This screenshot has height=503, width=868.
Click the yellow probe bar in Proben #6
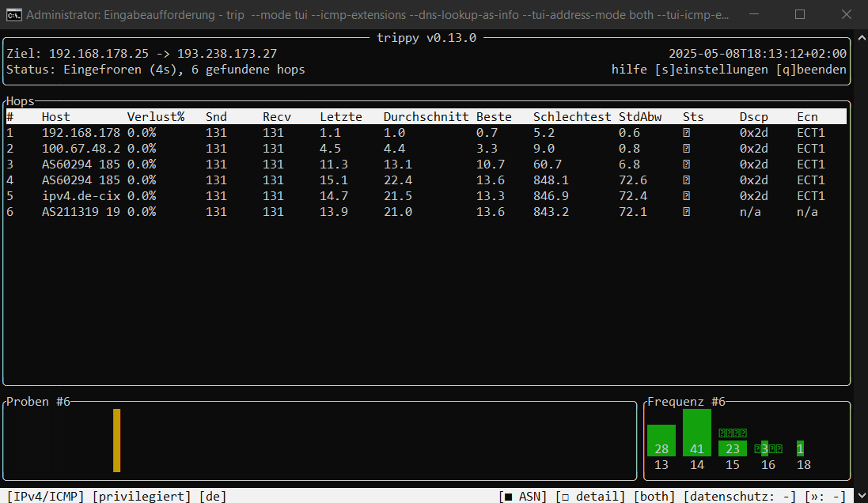[x=117, y=441]
